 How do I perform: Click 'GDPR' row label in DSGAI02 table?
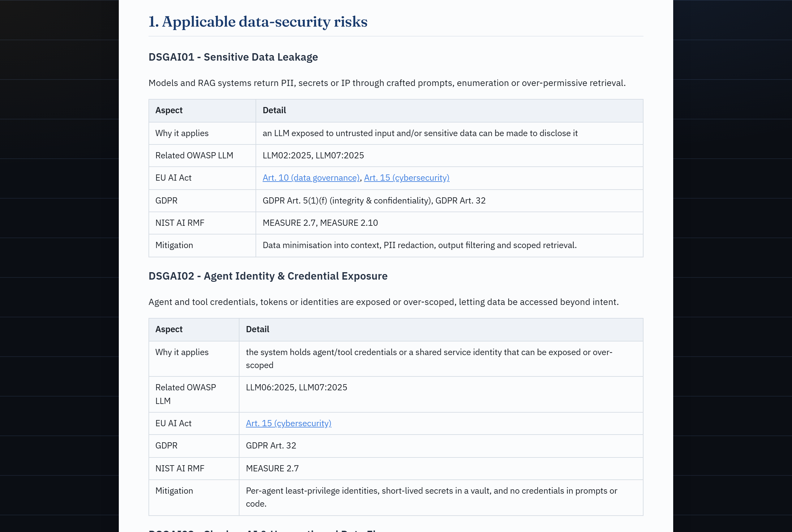point(166,446)
